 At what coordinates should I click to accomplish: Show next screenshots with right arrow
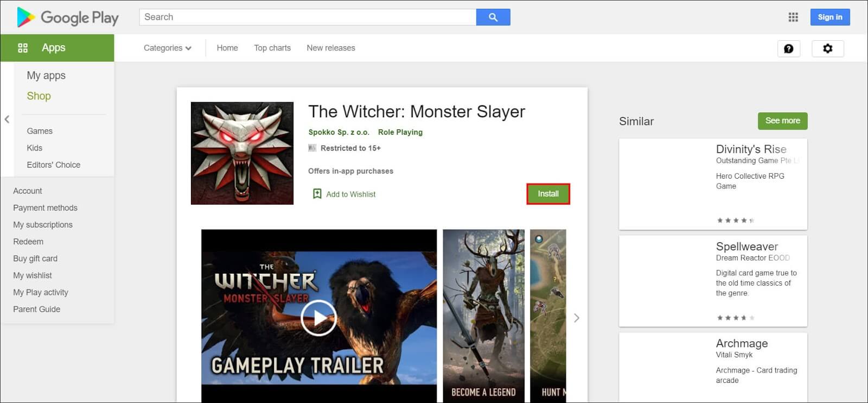(x=577, y=318)
